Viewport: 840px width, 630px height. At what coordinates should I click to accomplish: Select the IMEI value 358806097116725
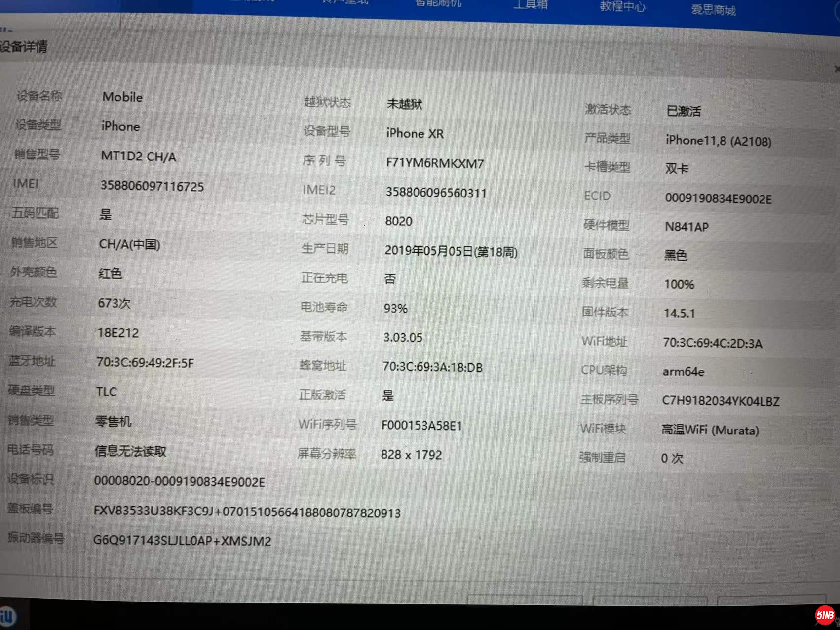152,186
